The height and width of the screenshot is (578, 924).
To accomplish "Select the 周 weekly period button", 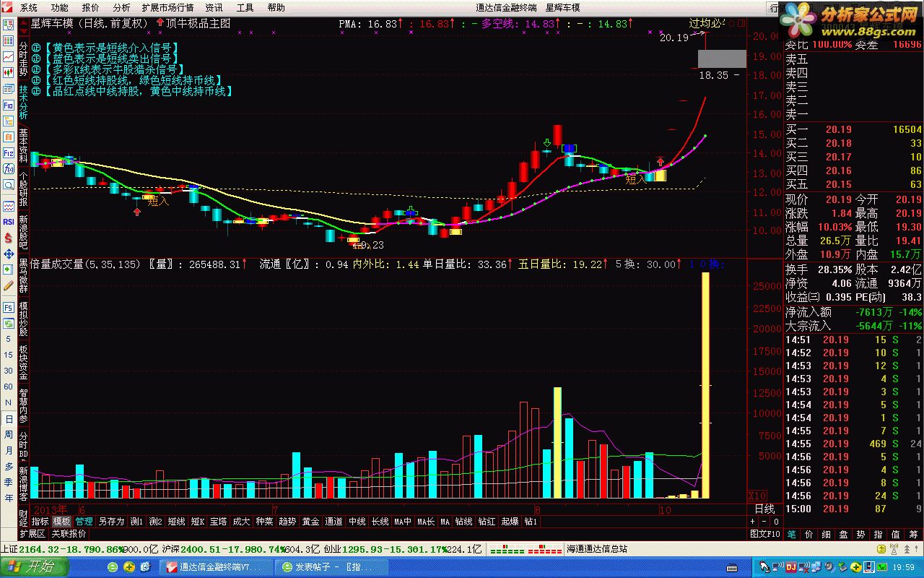I will [x=8, y=434].
